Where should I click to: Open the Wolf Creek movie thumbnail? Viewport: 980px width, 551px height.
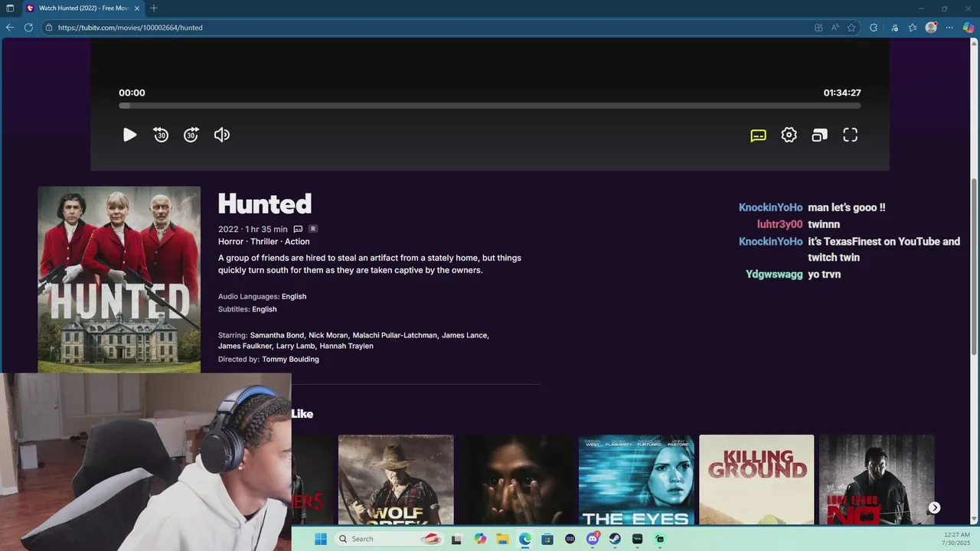coord(396,480)
